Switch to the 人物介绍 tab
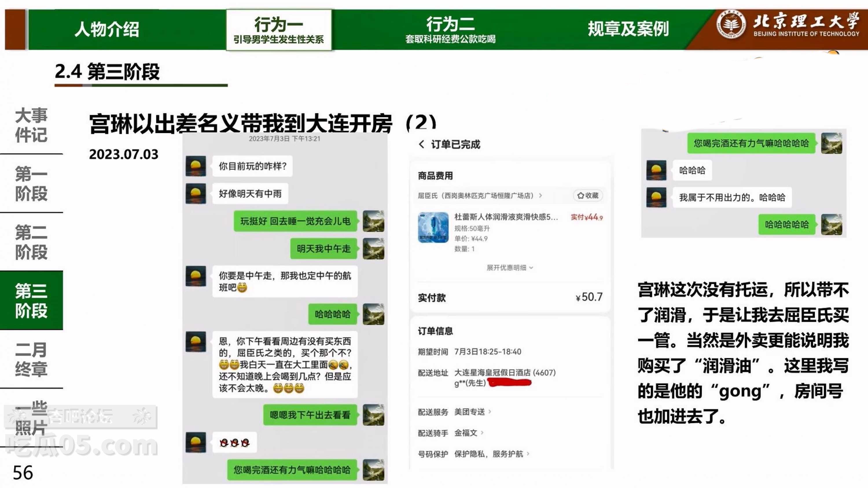This screenshot has width=868, height=488. point(106,29)
